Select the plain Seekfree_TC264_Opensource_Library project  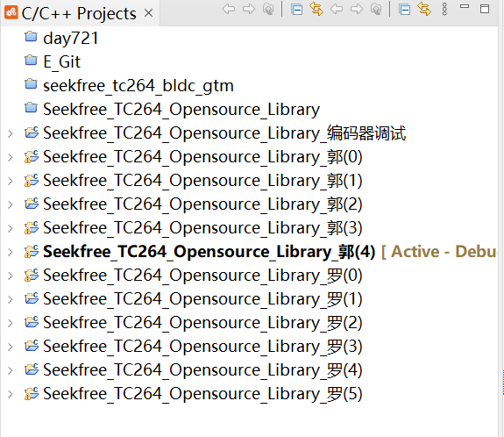(181, 110)
